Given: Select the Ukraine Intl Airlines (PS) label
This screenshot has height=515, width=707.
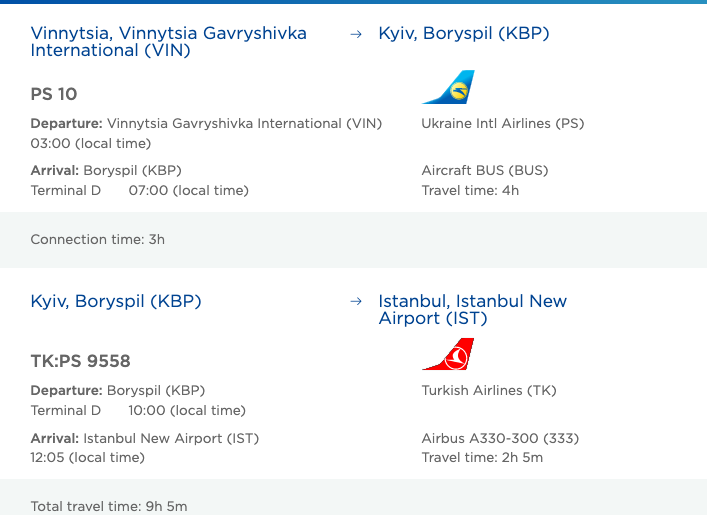Looking at the screenshot, I should 503,124.
